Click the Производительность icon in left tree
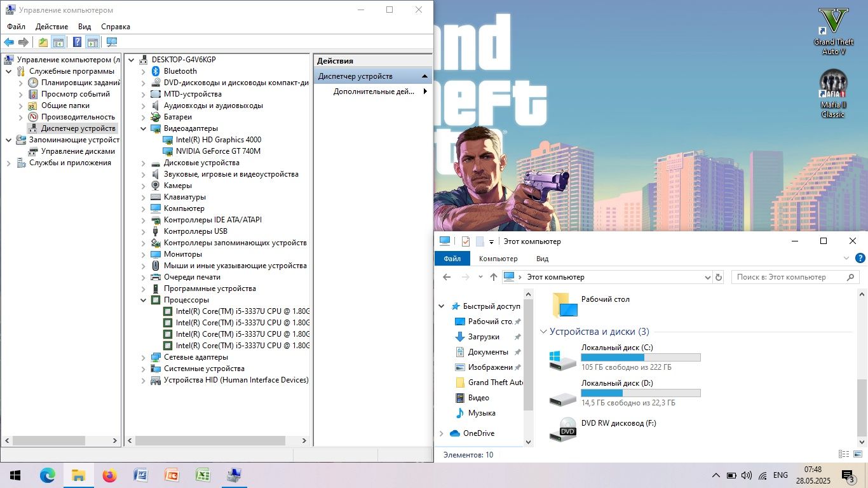Image resolution: width=868 pixels, height=488 pixels. 33,117
